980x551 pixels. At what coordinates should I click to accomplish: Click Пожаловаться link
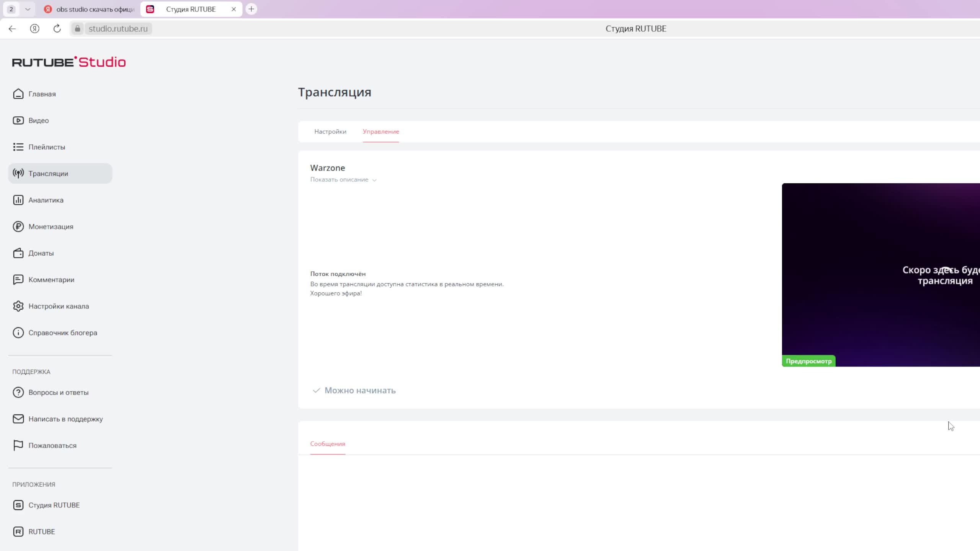(x=60, y=445)
